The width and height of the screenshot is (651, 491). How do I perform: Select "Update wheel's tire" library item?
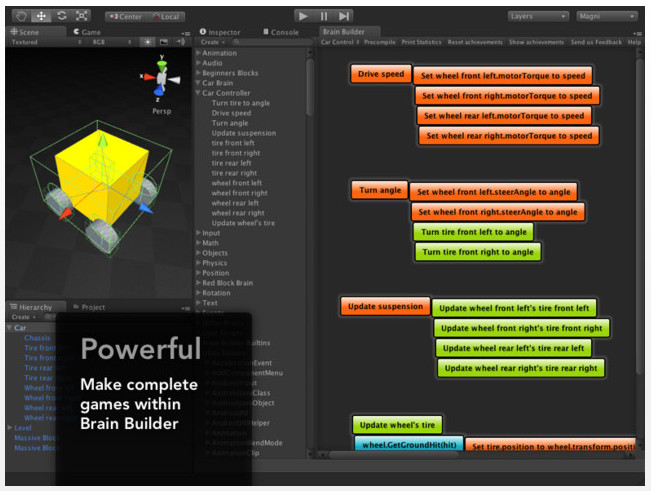243,223
